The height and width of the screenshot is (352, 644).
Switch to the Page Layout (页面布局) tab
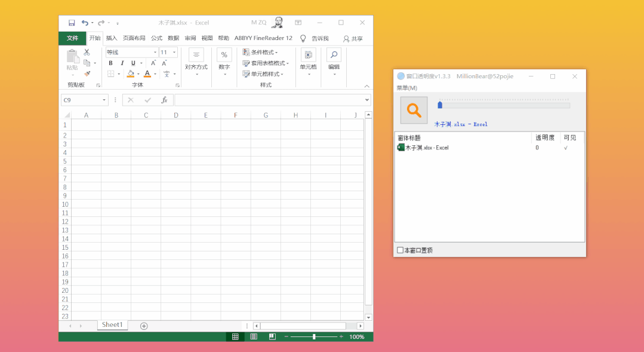coord(134,38)
